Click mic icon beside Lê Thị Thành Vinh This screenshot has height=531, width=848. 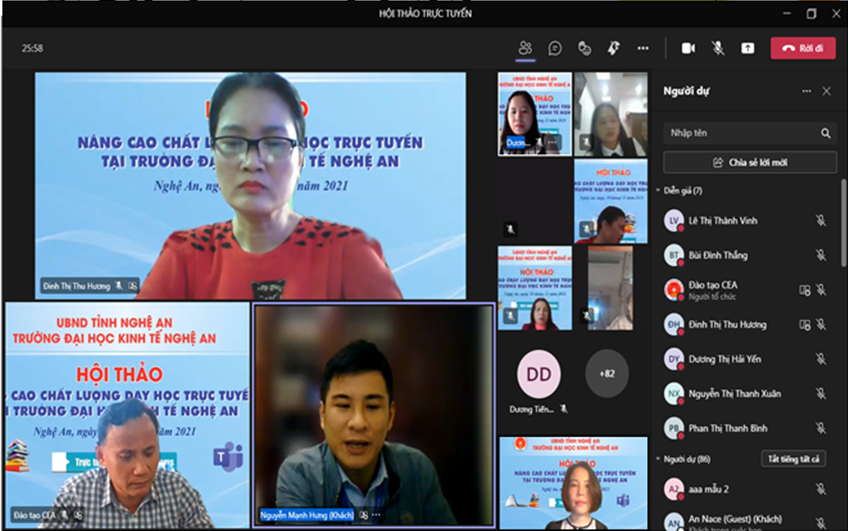point(821,221)
